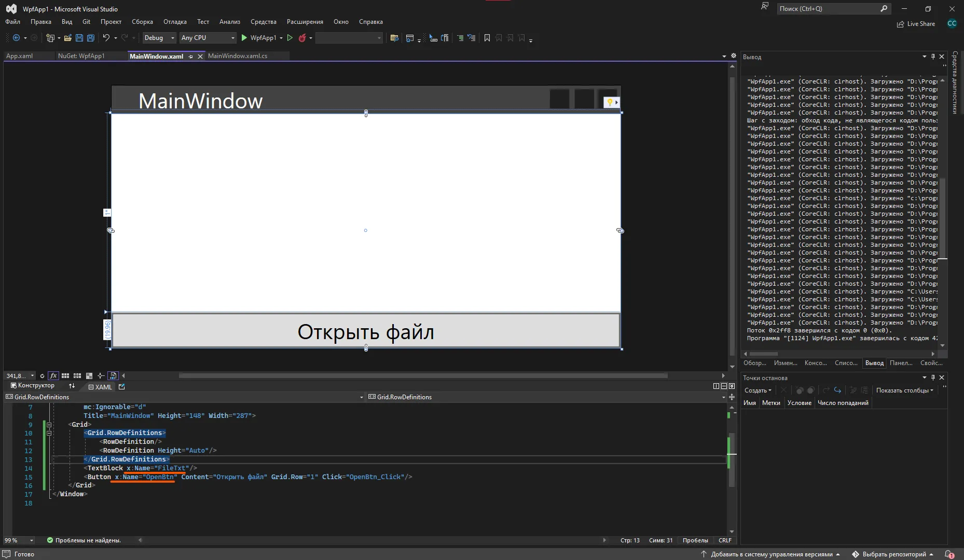Toggle the project code button in designer bar

point(113,376)
